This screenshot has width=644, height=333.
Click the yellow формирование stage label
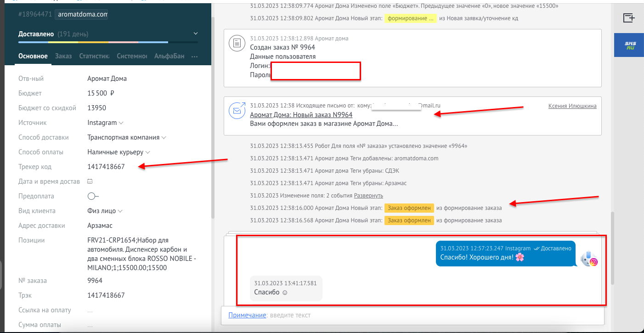[x=411, y=18]
